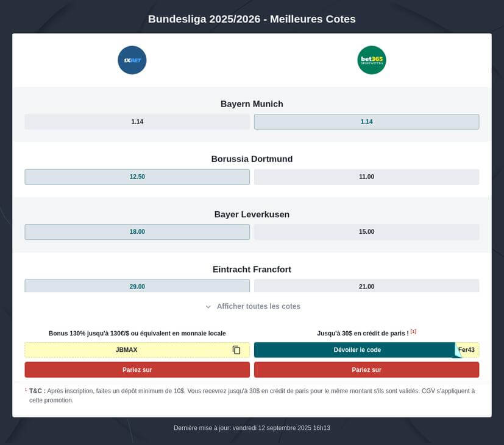Click the 'Borussia Dortmund' team heading

tap(252, 159)
